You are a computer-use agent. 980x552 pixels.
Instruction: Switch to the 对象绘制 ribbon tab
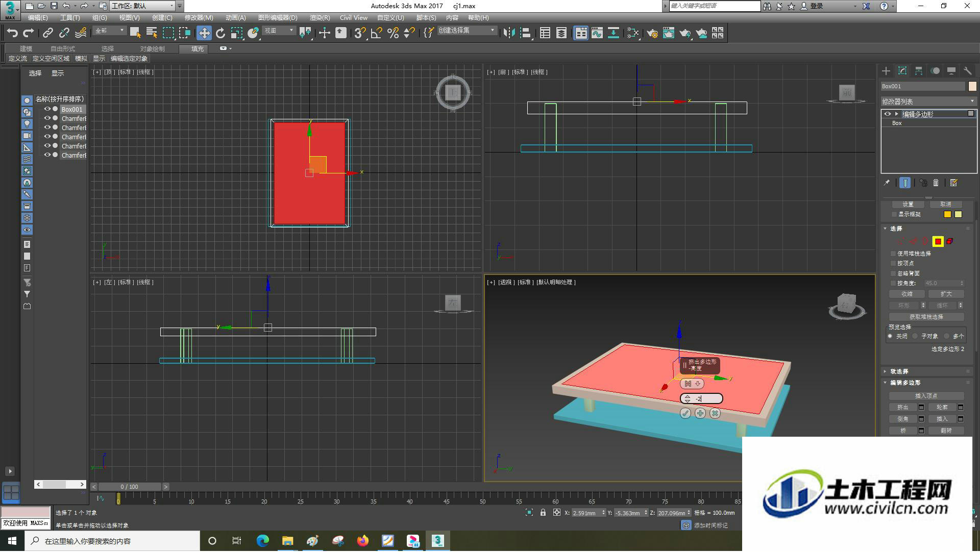(153, 48)
